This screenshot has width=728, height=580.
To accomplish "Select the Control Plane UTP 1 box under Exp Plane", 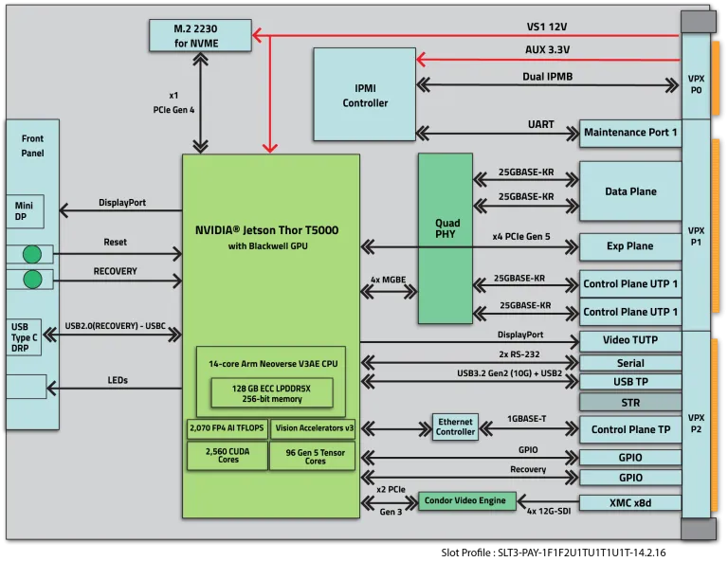I will click(630, 284).
